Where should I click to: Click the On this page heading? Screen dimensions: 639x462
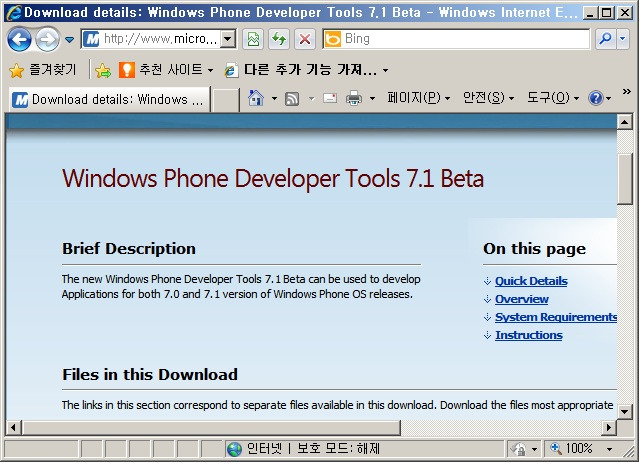tap(534, 249)
